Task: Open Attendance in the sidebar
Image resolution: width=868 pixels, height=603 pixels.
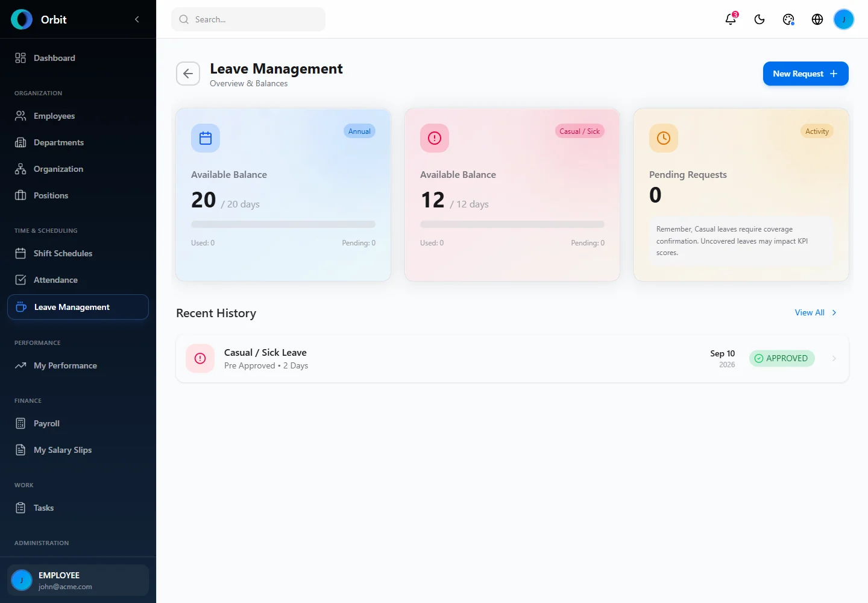Action: point(78,280)
